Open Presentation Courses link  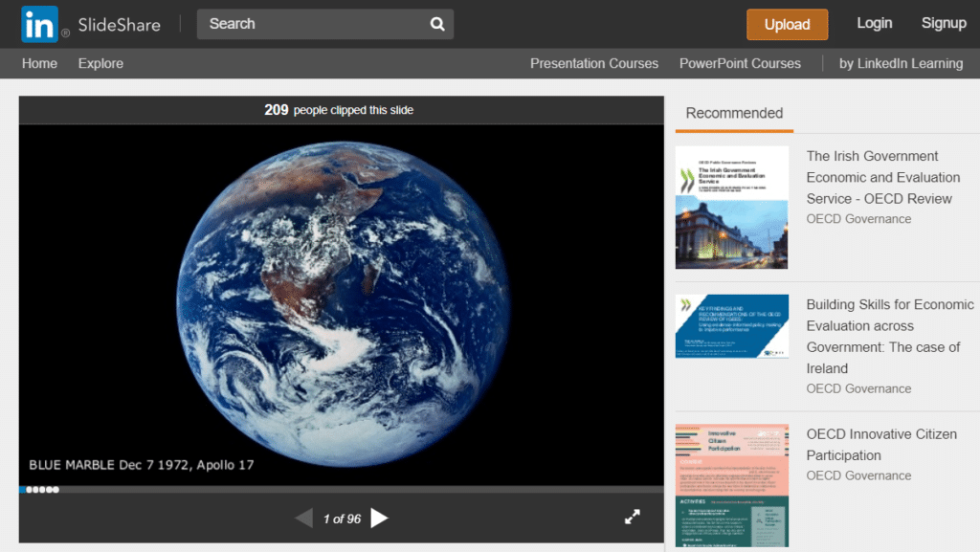click(x=593, y=64)
